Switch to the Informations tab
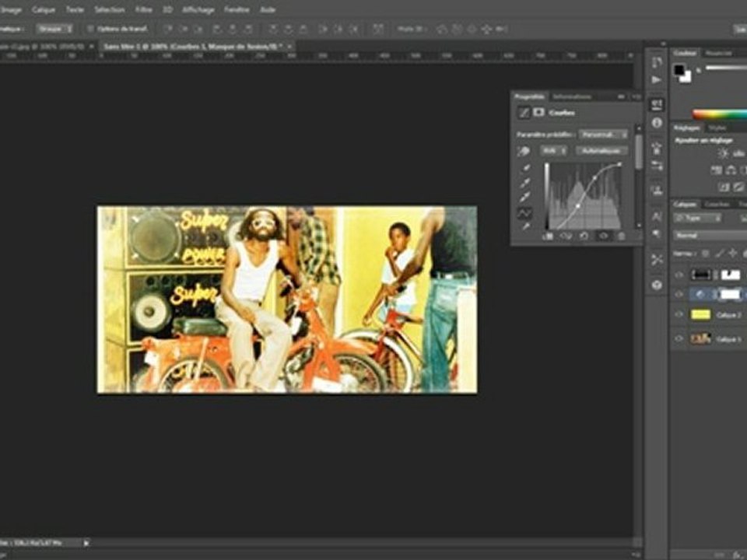 [x=572, y=96]
